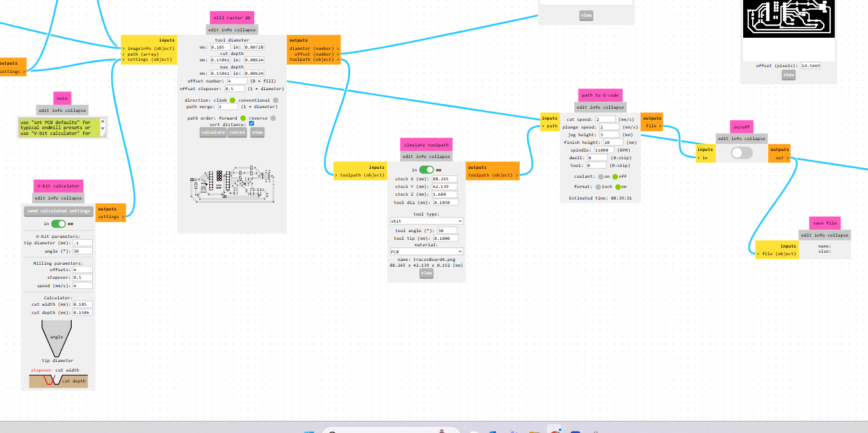Click spindle RPM input field

tap(604, 150)
